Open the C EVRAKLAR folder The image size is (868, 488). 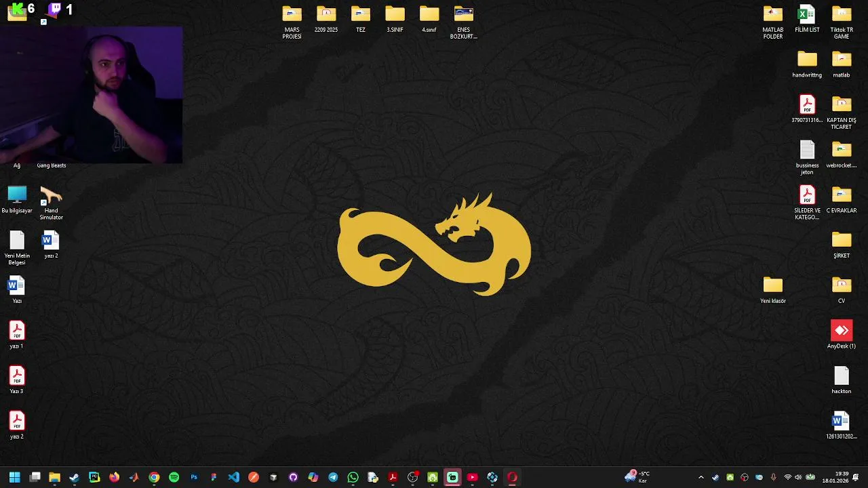point(842,201)
